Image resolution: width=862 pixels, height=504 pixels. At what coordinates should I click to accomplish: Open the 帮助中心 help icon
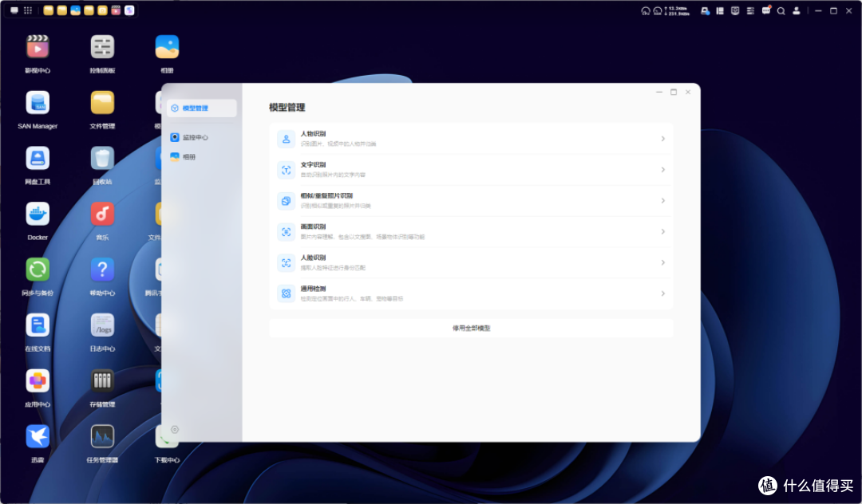pos(102,270)
